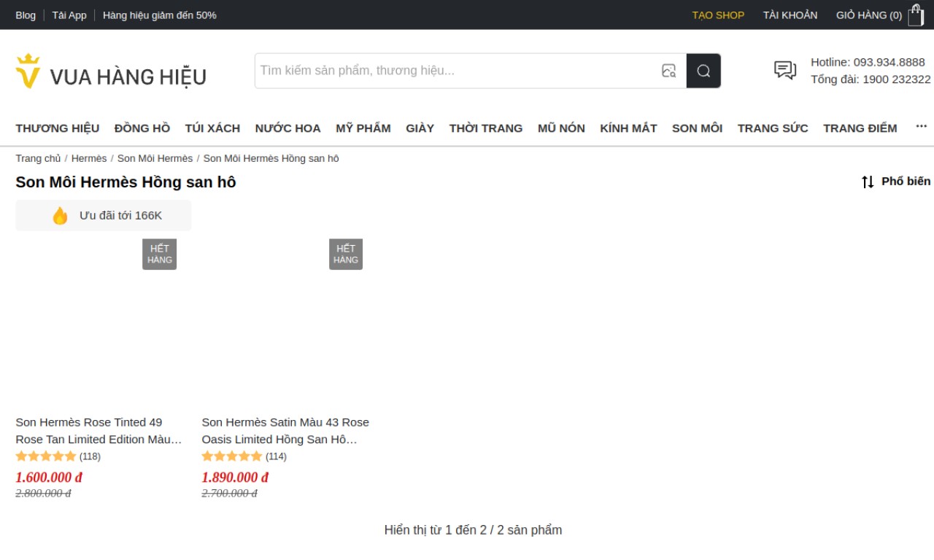Image resolution: width=934 pixels, height=560 pixels.
Task: Open the chat support bubble icon
Action: 785,70
